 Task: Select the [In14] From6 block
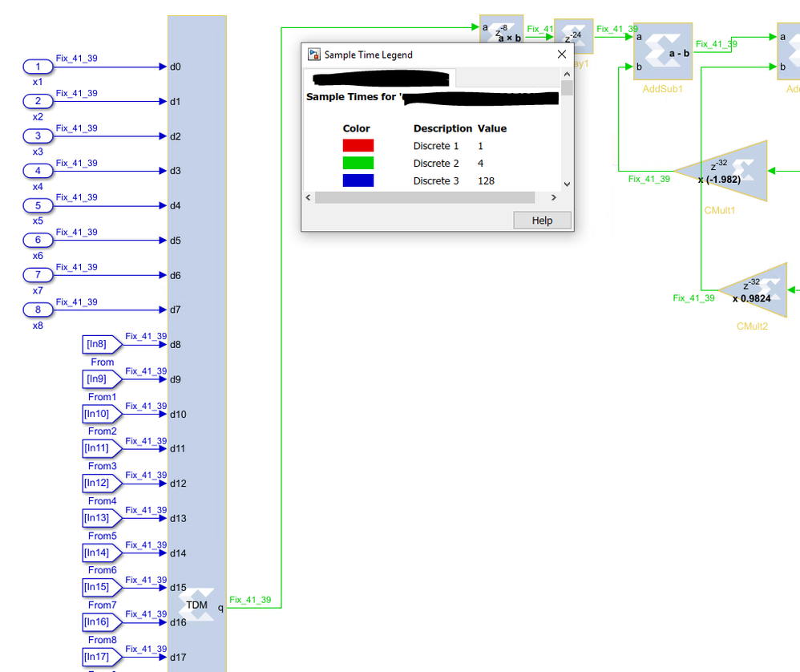102,553
